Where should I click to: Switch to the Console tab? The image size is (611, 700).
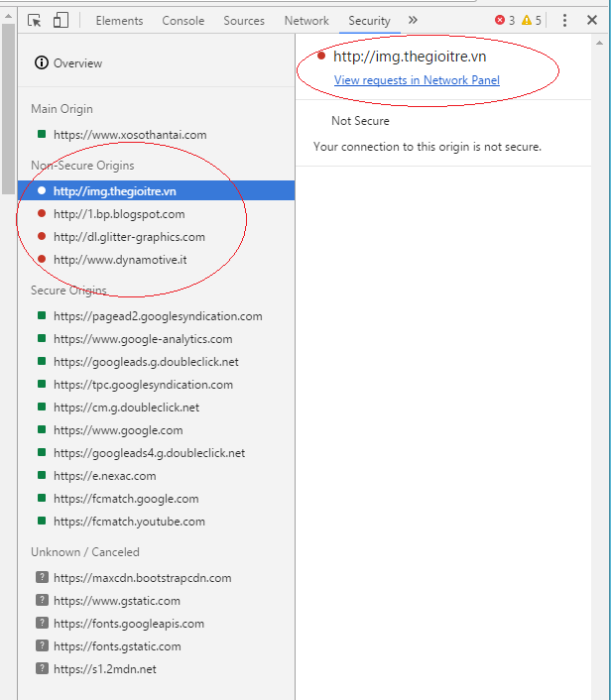pos(183,20)
